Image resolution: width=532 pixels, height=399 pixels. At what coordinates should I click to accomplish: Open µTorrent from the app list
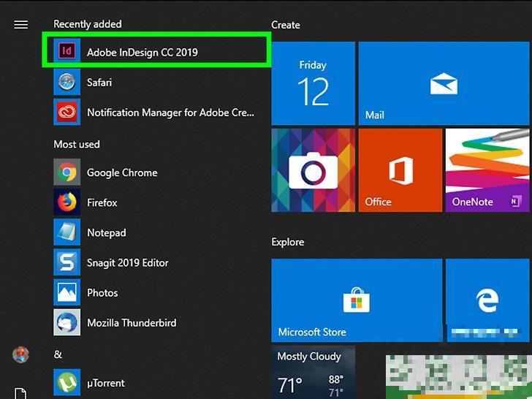[x=105, y=382]
